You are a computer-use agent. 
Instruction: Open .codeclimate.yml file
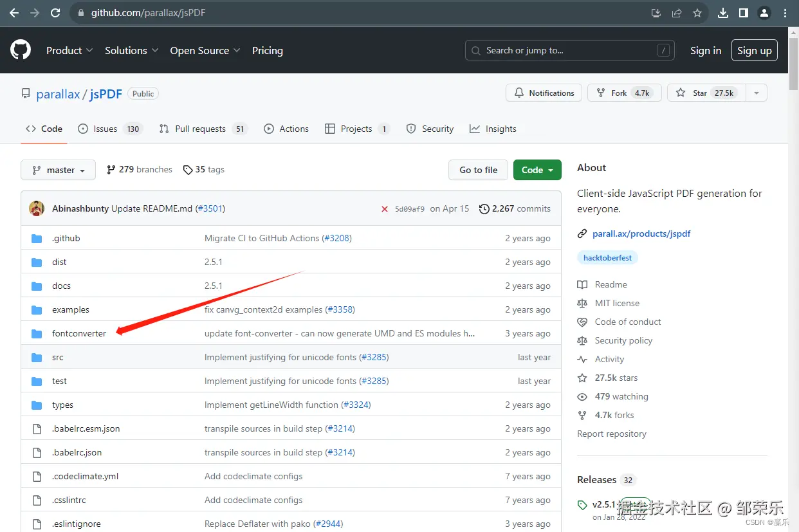(86, 476)
